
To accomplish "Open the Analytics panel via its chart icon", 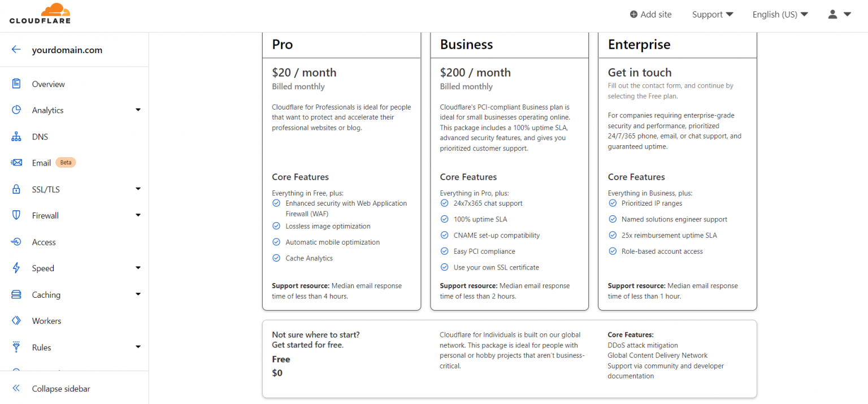I will coord(16,110).
